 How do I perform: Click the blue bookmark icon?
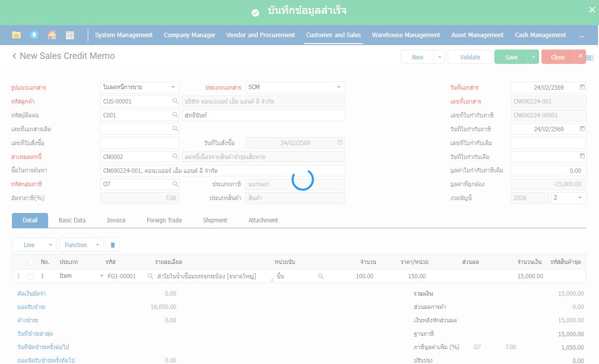pyautogui.click(x=34, y=35)
